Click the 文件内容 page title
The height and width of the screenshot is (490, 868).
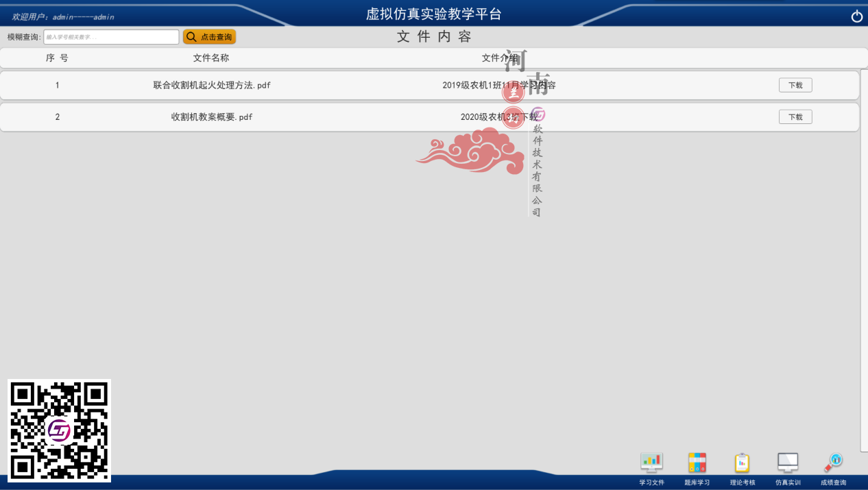434,36
